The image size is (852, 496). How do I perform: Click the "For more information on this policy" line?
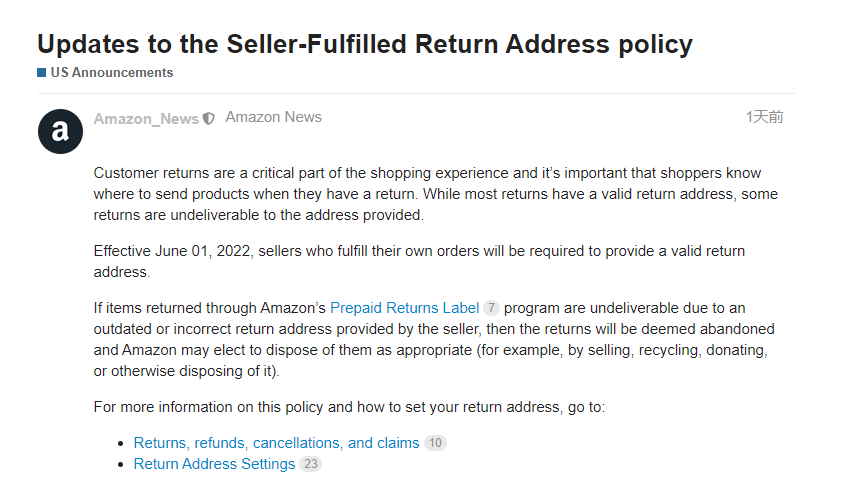349,407
